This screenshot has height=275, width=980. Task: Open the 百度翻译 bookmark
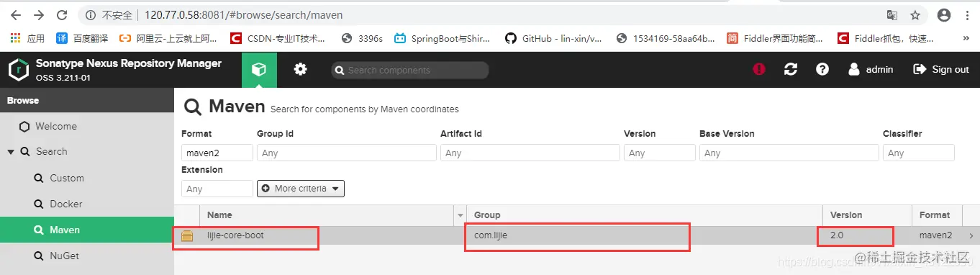click(82, 38)
